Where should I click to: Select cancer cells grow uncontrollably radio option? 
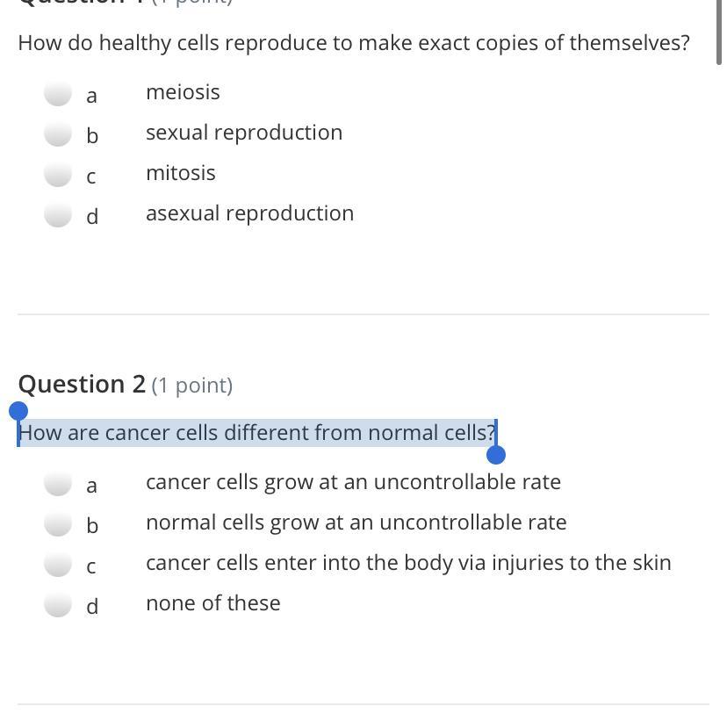58,482
